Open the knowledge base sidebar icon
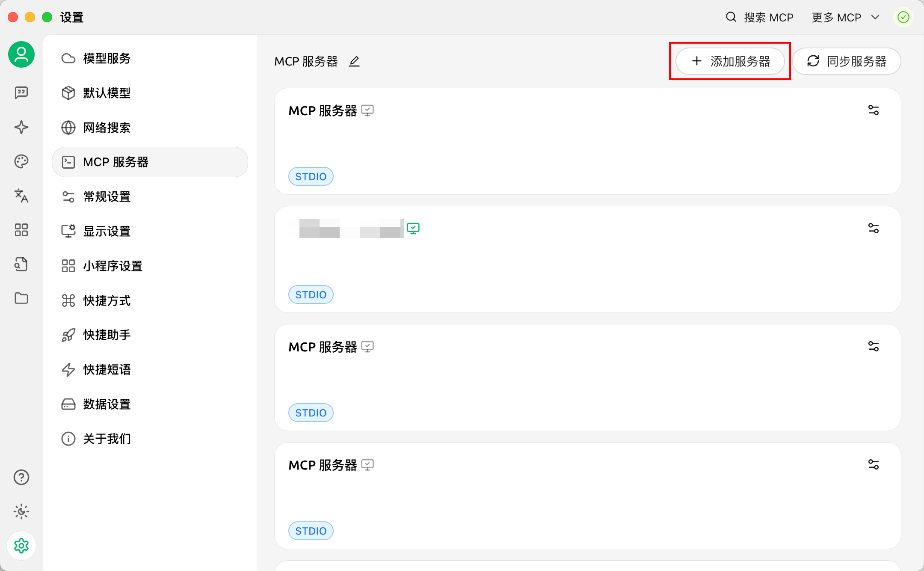 click(21, 264)
